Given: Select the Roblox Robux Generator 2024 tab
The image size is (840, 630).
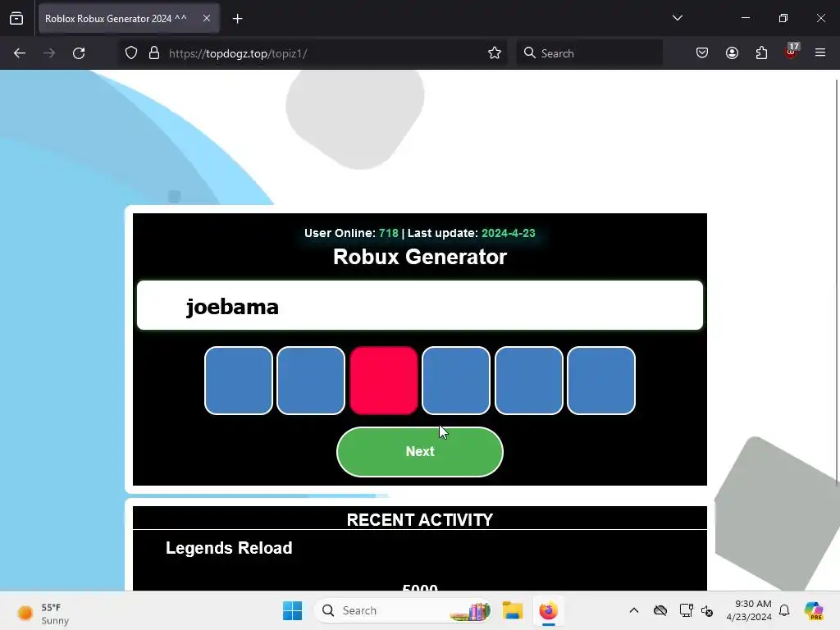Looking at the screenshot, I should click(x=129, y=18).
